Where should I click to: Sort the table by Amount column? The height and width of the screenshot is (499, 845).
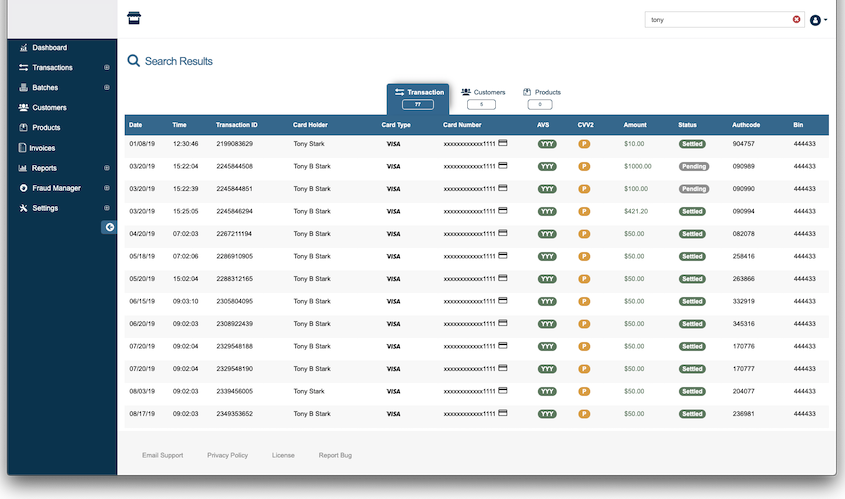click(635, 125)
